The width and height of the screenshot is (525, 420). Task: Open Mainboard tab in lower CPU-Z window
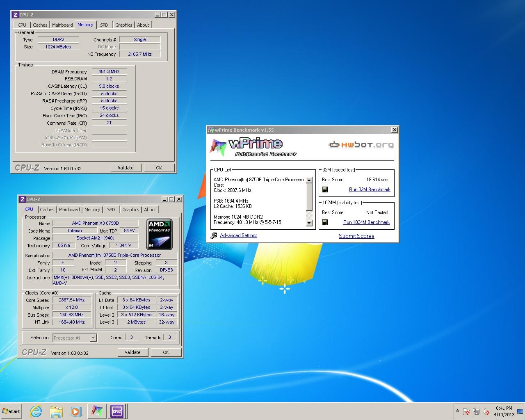click(x=69, y=210)
